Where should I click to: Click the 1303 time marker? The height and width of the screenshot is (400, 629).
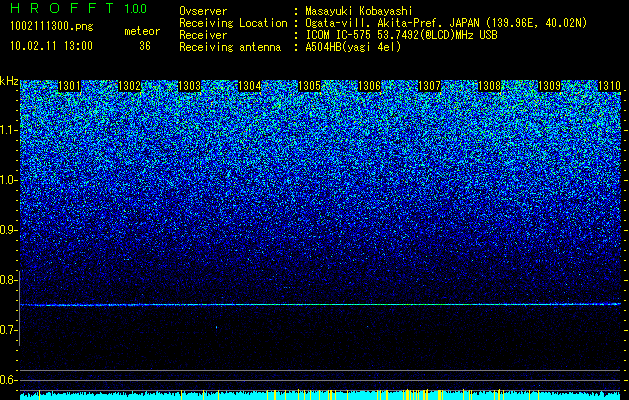tap(189, 86)
